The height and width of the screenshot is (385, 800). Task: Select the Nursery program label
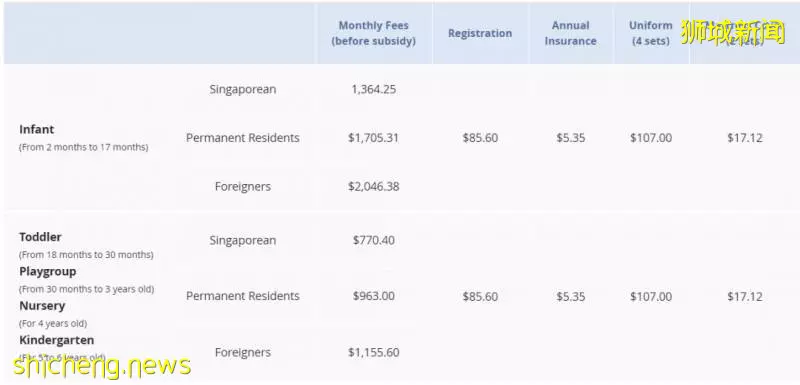[42, 306]
